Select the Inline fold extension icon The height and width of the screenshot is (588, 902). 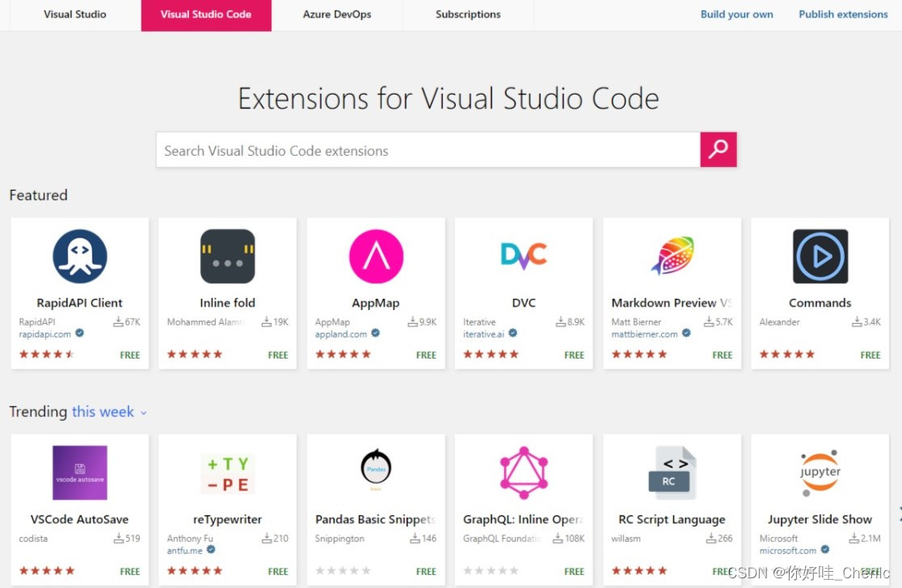click(227, 256)
